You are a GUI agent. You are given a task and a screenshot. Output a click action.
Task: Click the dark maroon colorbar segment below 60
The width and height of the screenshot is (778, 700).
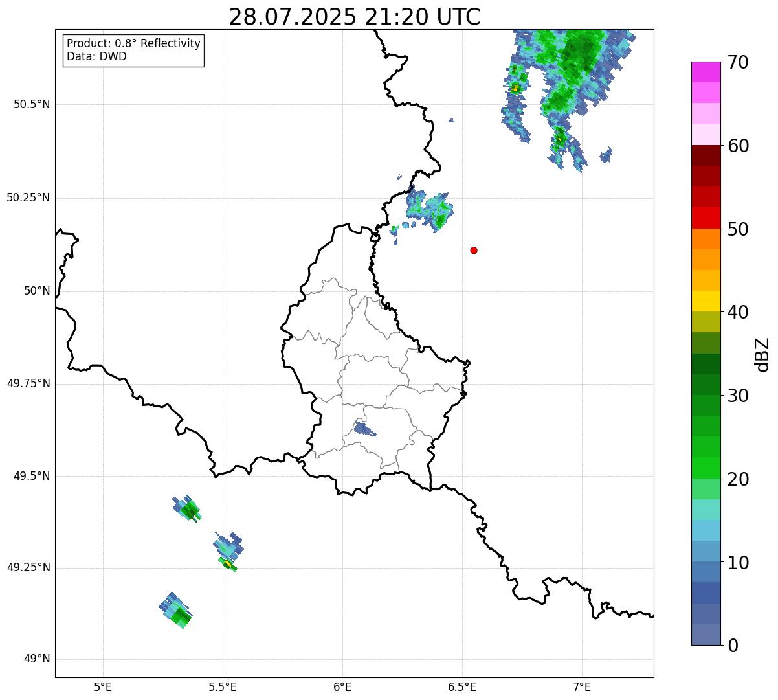(x=706, y=155)
